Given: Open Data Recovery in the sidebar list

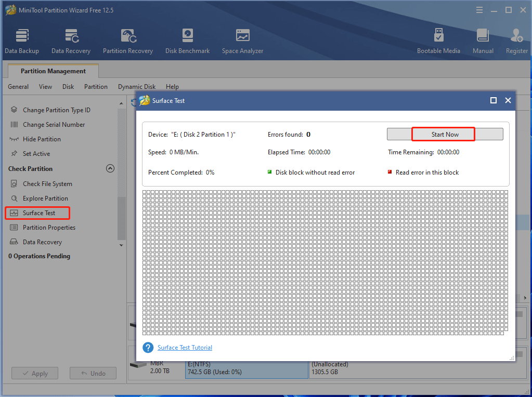Looking at the screenshot, I should click(x=42, y=242).
